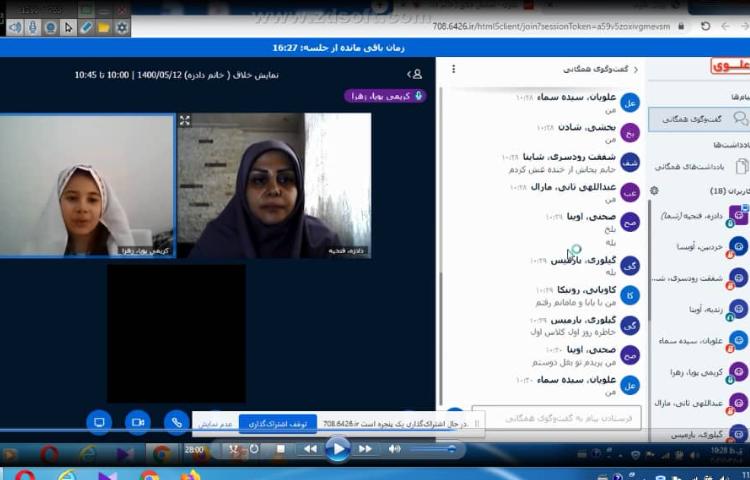Click the webcam icon in recorder toolbar

point(50,27)
